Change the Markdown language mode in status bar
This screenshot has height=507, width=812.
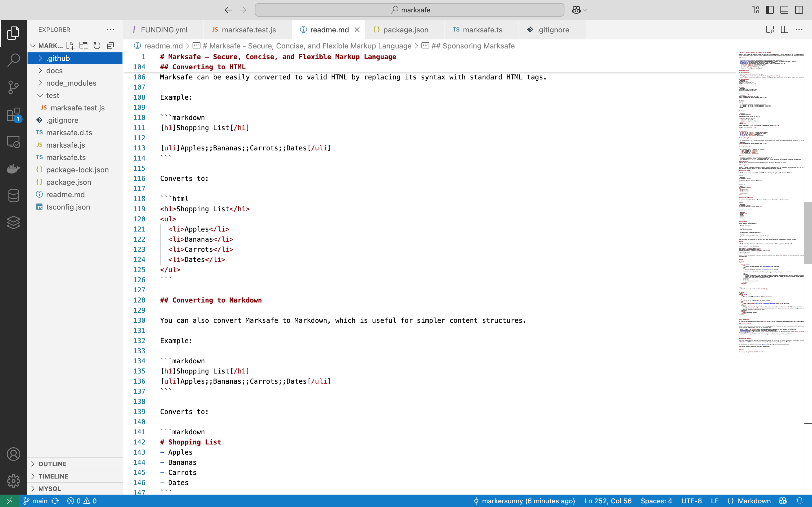point(754,501)
